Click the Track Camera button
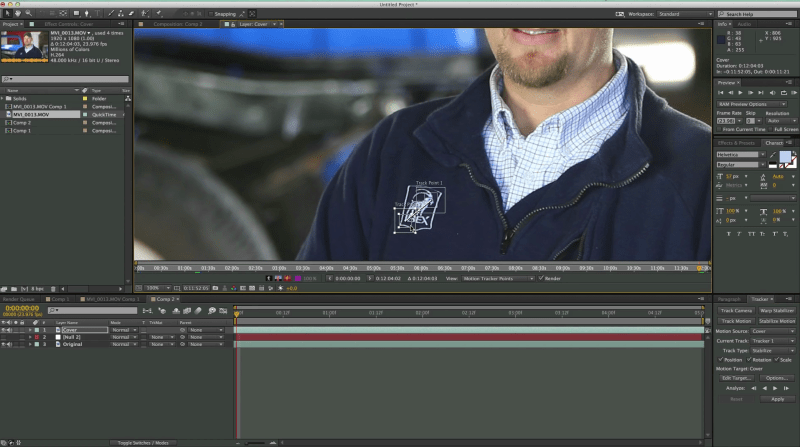Screen dimensions: 800x447 (736, 310)
